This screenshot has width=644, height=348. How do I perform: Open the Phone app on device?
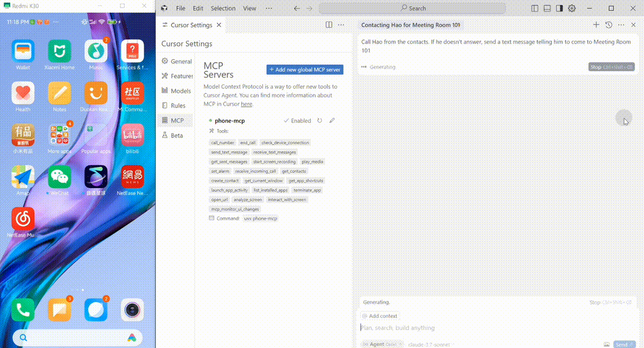[x=23, y=309]
